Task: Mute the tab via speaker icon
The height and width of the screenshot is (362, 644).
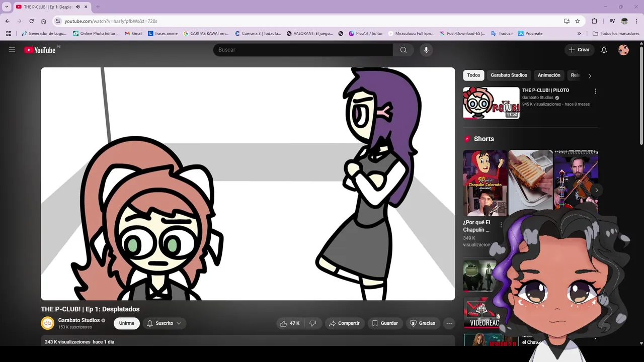Action: 77,7
